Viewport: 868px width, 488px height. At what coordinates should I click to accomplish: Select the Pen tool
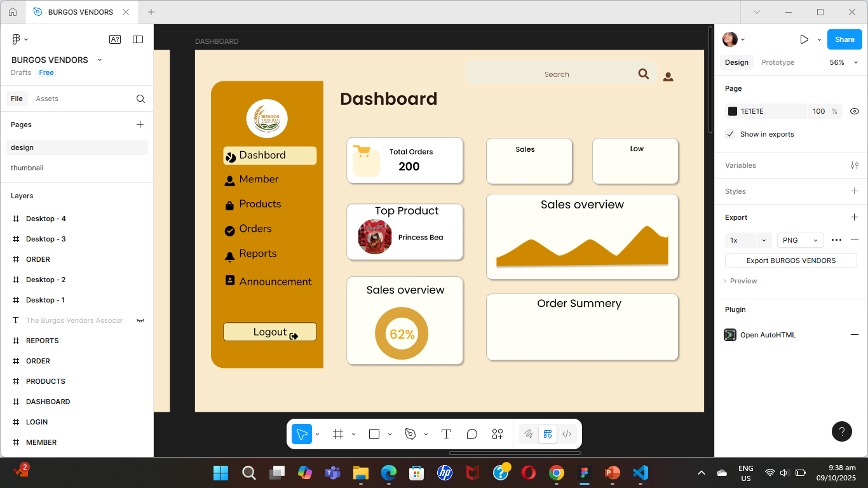(410, 434)
